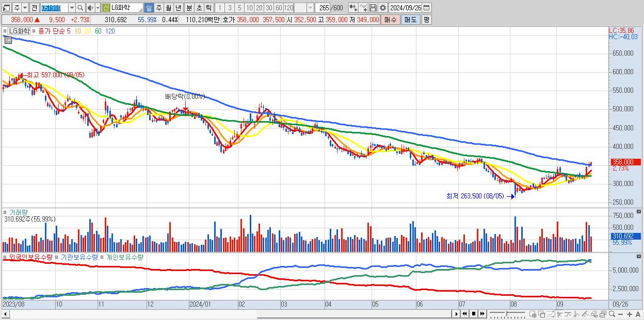
Task: Choose the 10 interval button
Action: click(x=249, y=8)
